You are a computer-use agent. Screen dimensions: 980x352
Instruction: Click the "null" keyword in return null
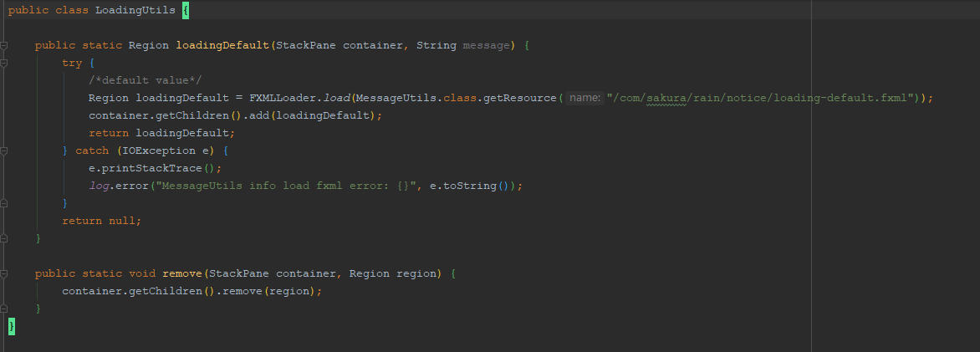pos(122,221)
